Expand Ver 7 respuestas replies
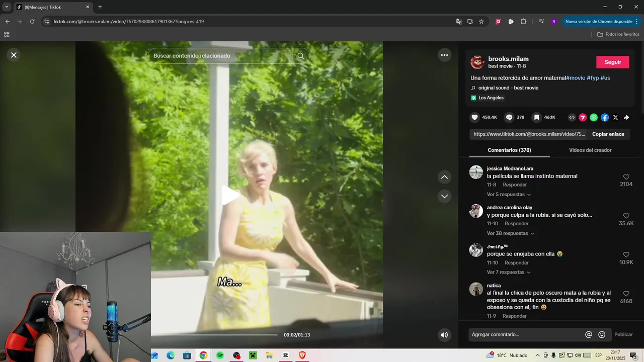The width and height of the screenshot is (644, 362). (x=509, y=272)
